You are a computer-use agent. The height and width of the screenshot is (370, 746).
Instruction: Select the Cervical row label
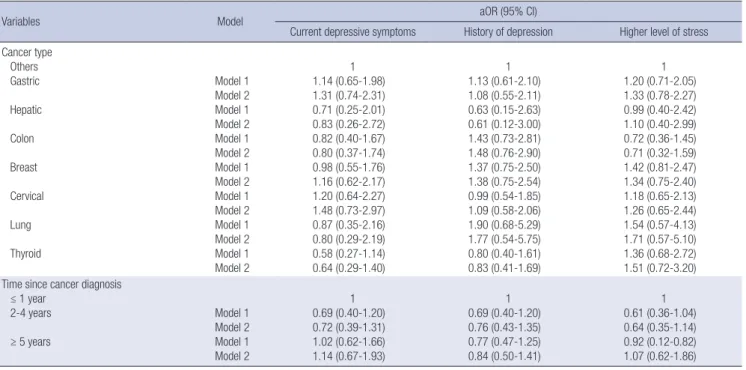point(27,196)
